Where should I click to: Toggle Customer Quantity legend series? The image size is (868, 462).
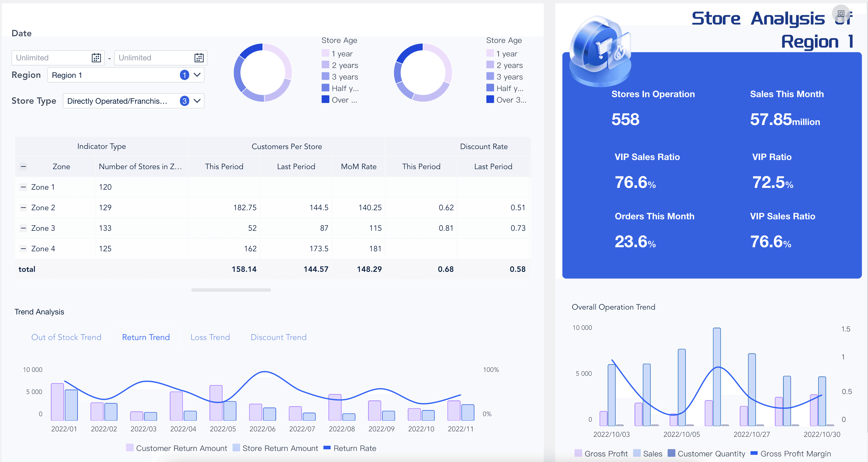(x=706, y=453)
